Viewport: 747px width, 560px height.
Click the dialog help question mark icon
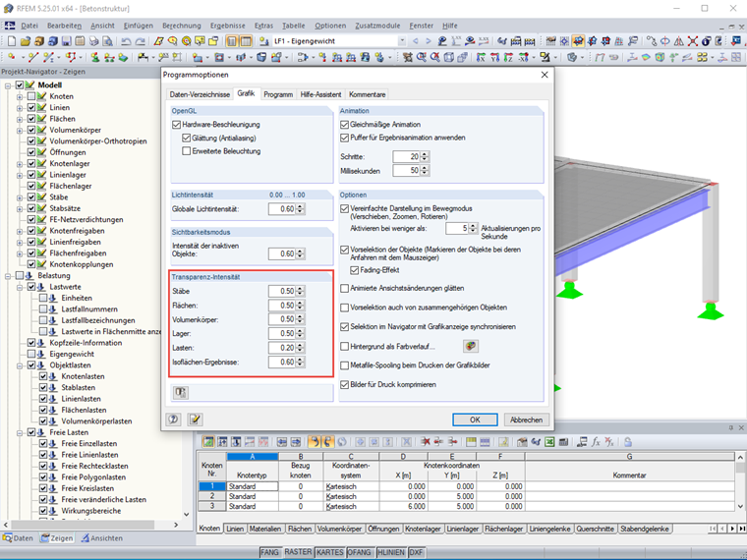[x=173, y=420]
